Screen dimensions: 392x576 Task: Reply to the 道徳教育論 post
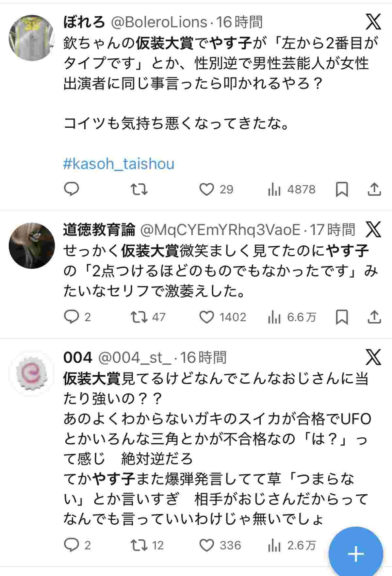point(71,317)
